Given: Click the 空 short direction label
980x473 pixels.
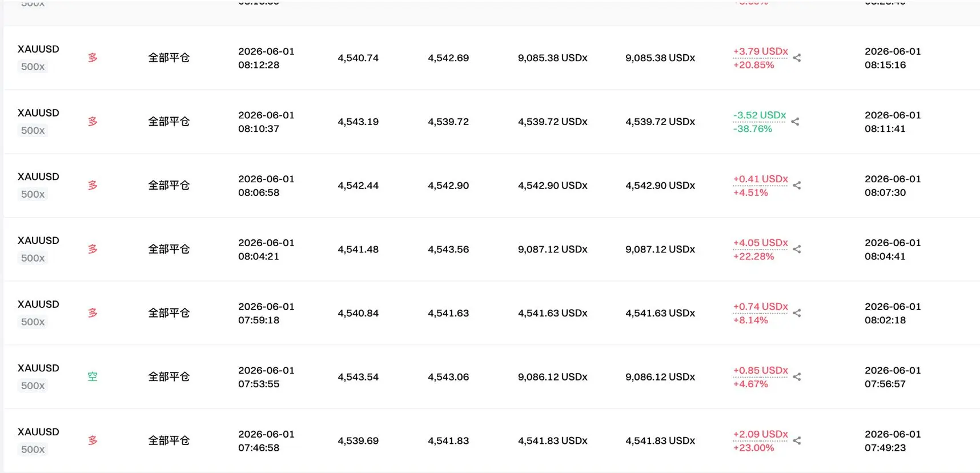Looking at the screenshot, I should (93, 377).
